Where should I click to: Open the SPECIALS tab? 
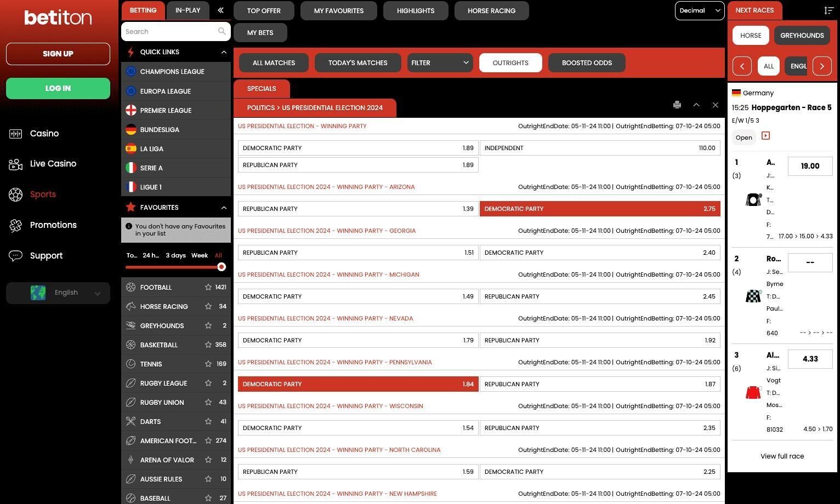[262, 89]
